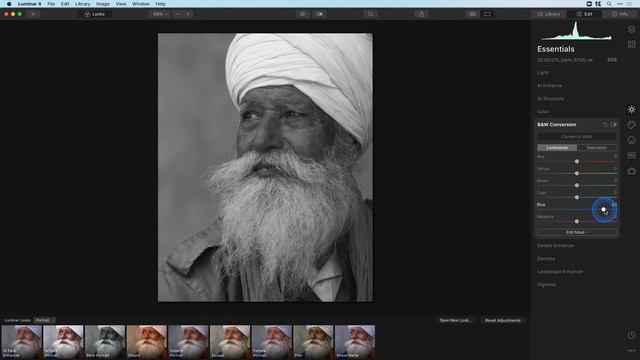Apply the Street Mafia look thumbnail

pos(355,342)
